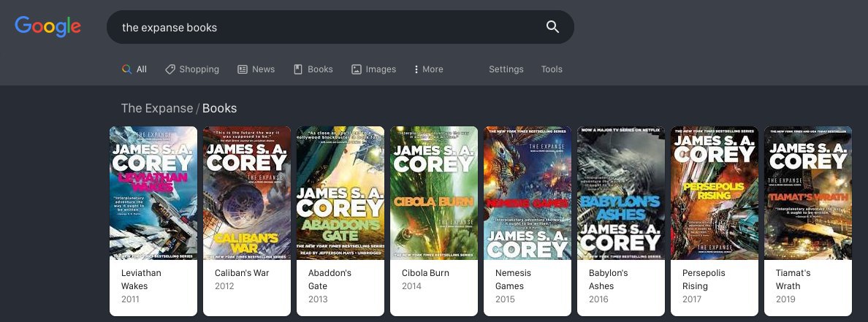This screenshot has height=322, width=868.
Task: Click the year 2019 under Tiamat's Wrath
Action: [785, 299]
